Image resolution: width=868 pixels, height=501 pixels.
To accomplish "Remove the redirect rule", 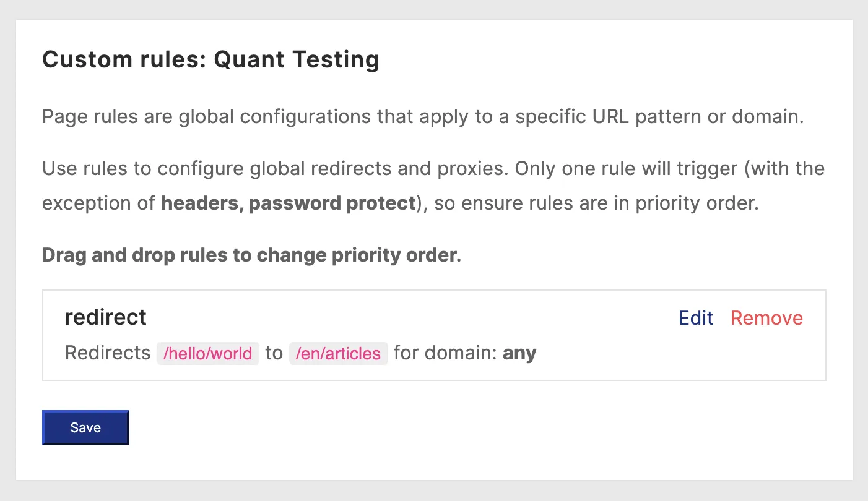I will (x=766, y=318).
